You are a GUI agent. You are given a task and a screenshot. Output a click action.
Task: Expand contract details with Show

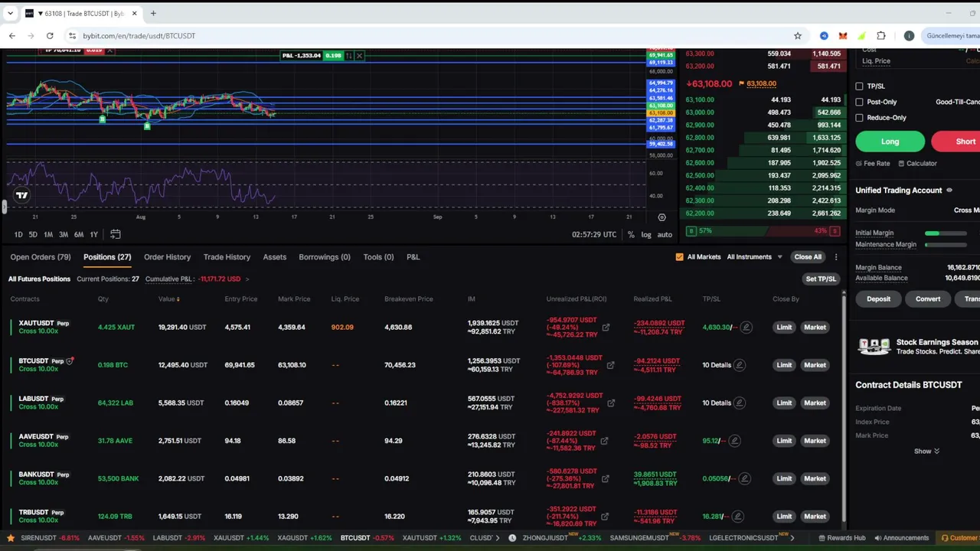click(926, 452)
